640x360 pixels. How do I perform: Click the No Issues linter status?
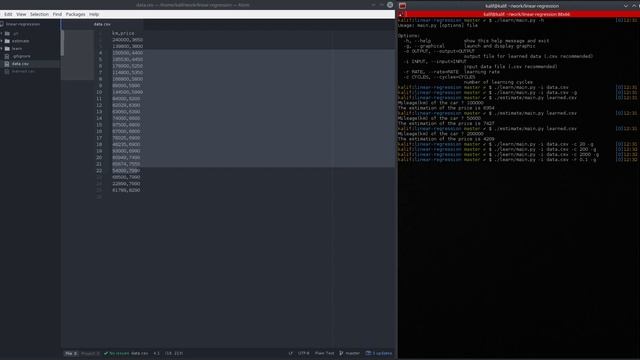tap(119, 353)
